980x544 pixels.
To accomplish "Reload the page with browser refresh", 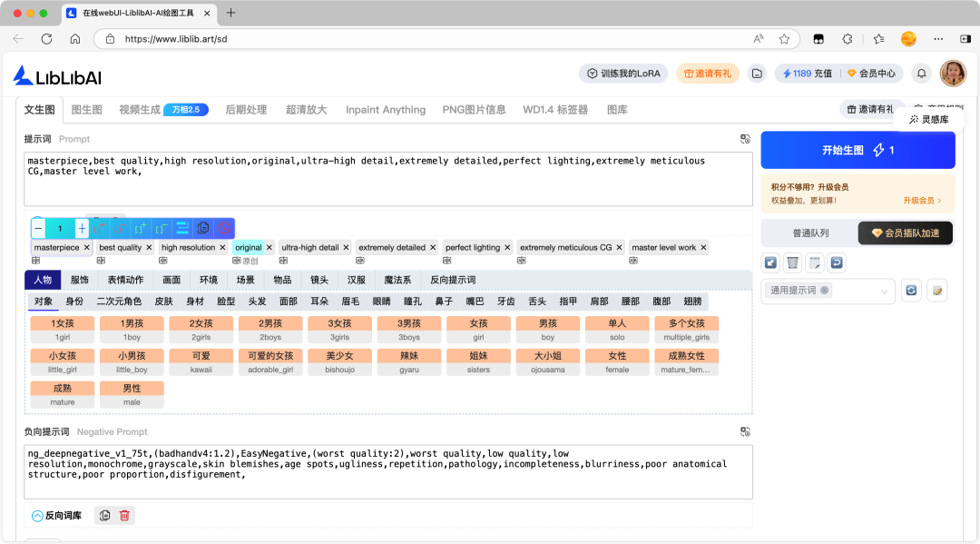I will (x=46, y=39).
